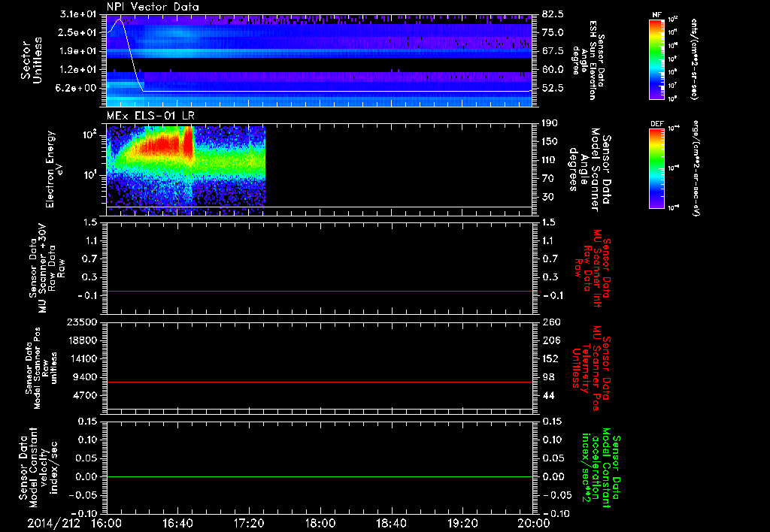Click the red line in the MU Scanner +30V panel
Viewport: 770px width, 532px height.
320,291
